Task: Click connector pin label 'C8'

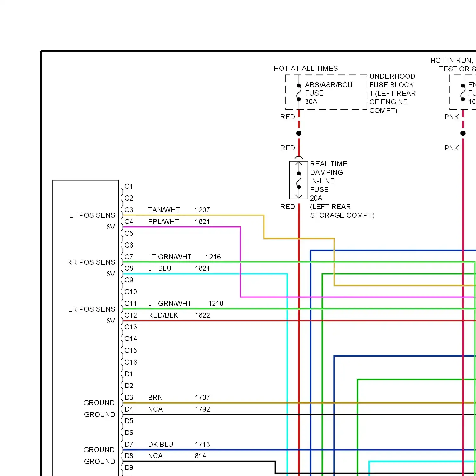Action: point(129,268)
